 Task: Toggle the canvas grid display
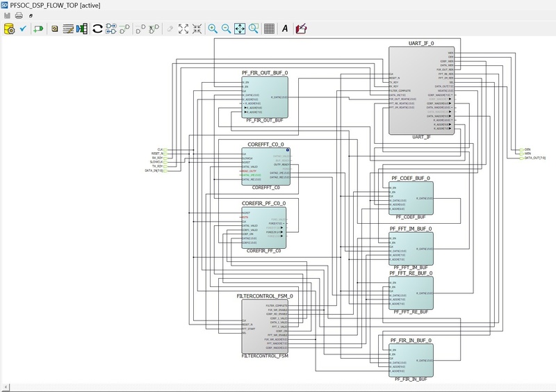tap(269, 28)
